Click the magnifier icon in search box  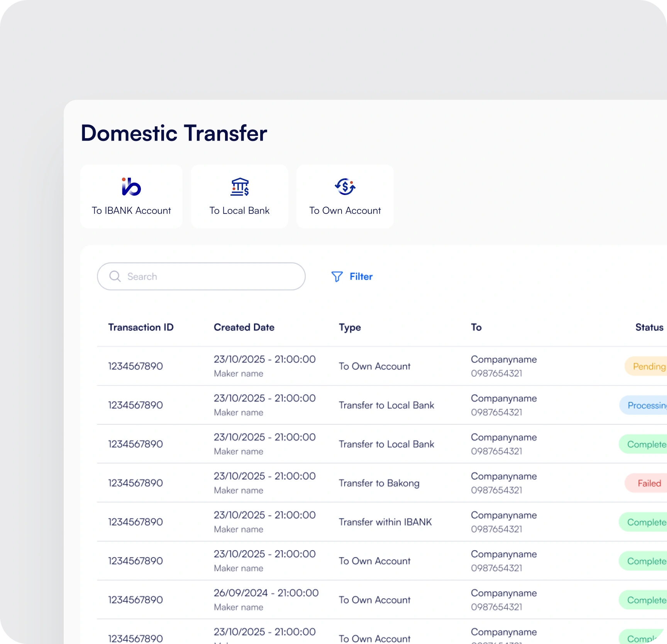[115, 276]
